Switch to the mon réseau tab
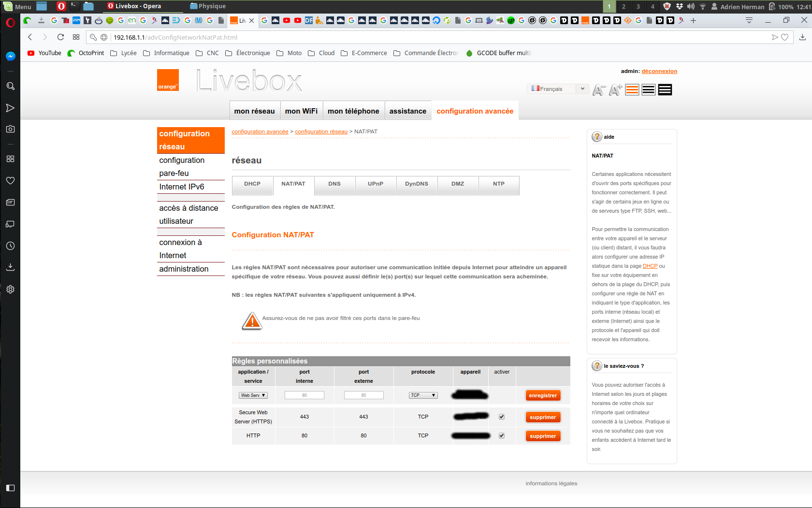The height and width of the screenshot is (508, 812). 254,111
